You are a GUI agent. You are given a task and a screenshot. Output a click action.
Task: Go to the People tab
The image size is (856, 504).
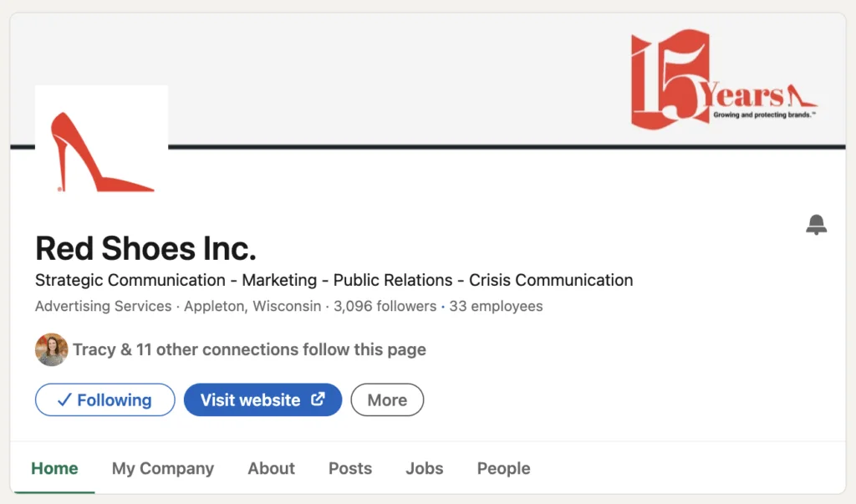[x=503, y=468]
